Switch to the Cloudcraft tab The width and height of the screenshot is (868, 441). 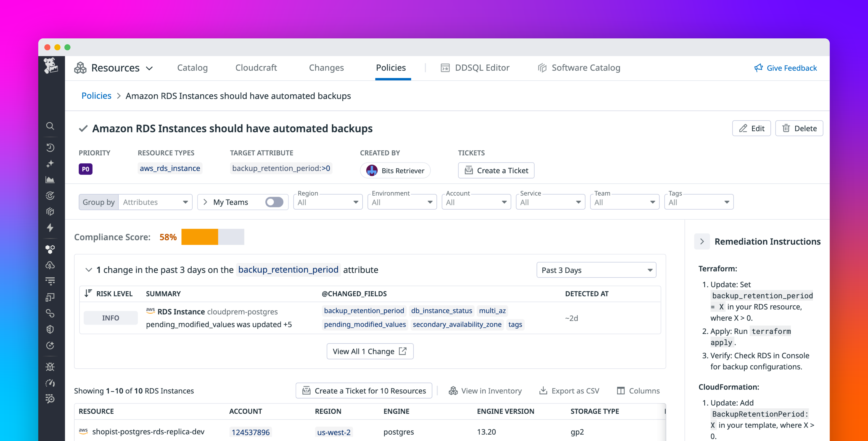coord(256,67)
